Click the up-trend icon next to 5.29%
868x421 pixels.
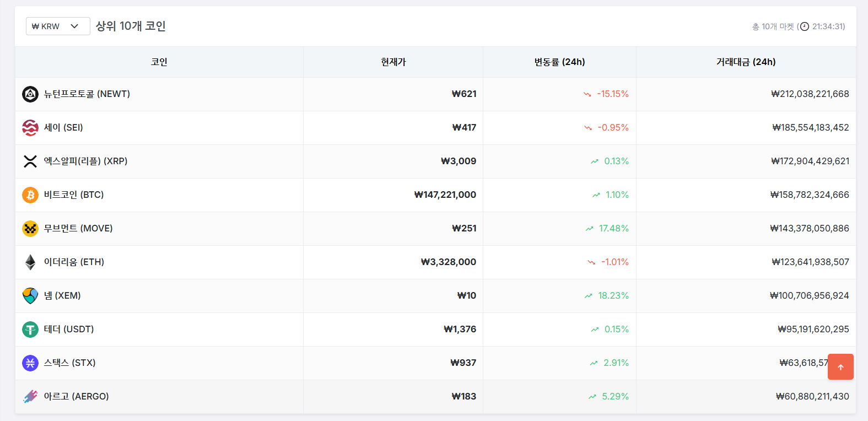pos(592,397)
